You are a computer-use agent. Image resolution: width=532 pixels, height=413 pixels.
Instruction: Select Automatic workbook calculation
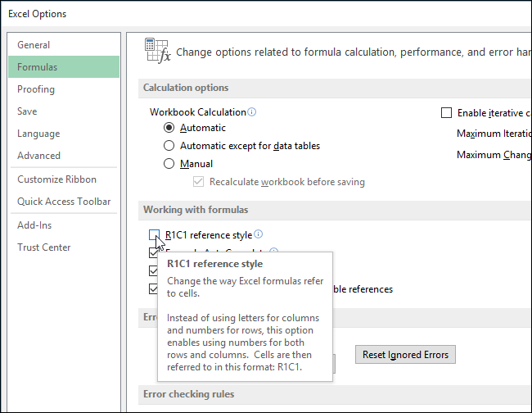tap(169, 128)
